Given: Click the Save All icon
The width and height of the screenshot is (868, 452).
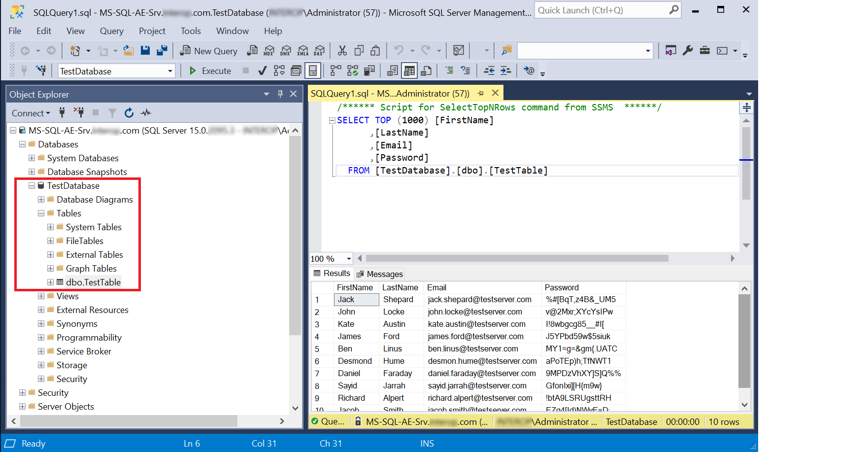Looking at the screenshot, I should (x=162, y=50).
